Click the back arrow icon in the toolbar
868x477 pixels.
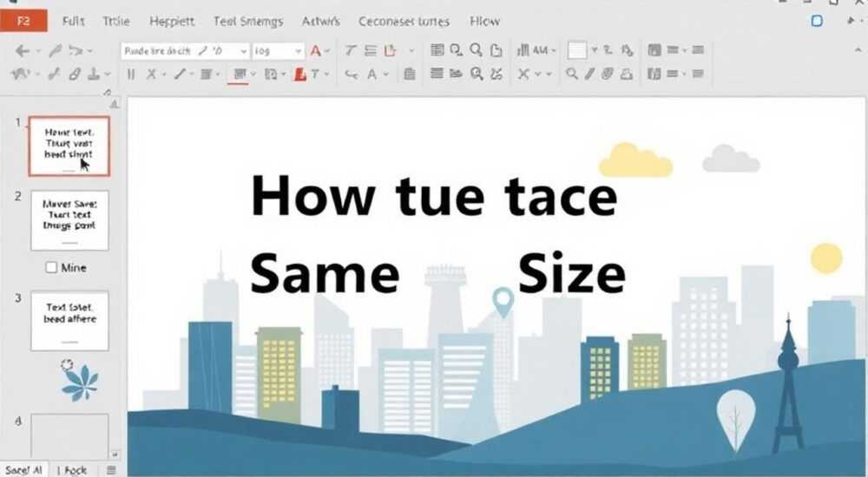[23, 51]
